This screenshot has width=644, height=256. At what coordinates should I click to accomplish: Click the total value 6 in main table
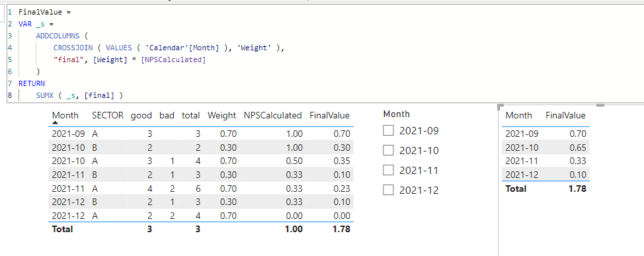(x=198, y=189)
